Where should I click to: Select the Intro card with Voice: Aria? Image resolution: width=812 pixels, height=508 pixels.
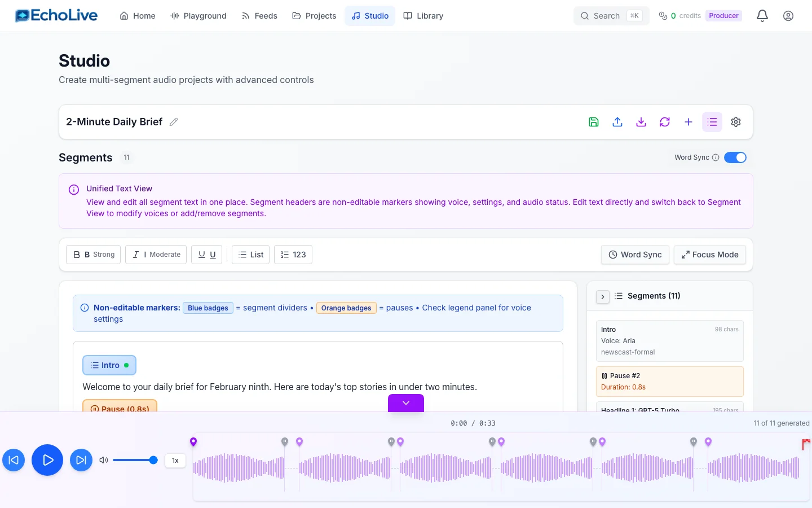[670, 341]
